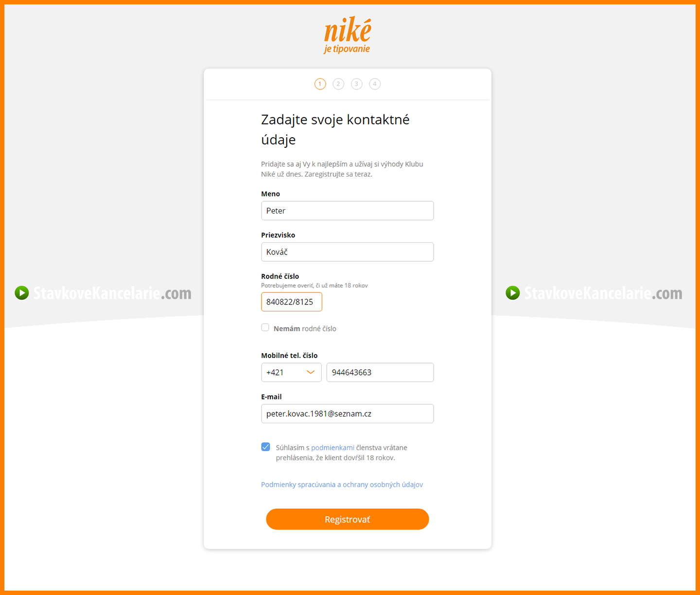Select step 1 circle indicator

pyautogui.click(x=320, y=84)
